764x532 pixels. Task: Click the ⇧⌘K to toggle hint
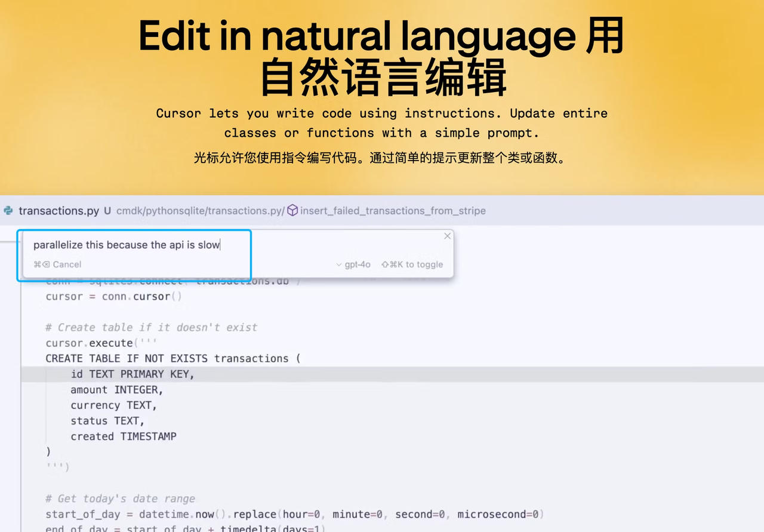click(412, 265)
